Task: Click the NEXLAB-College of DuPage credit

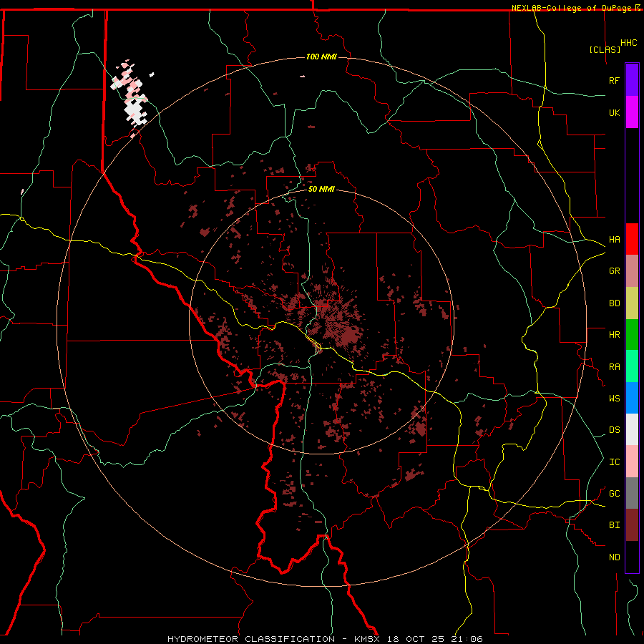Action: pyautogui.click(x=572, y=8)
